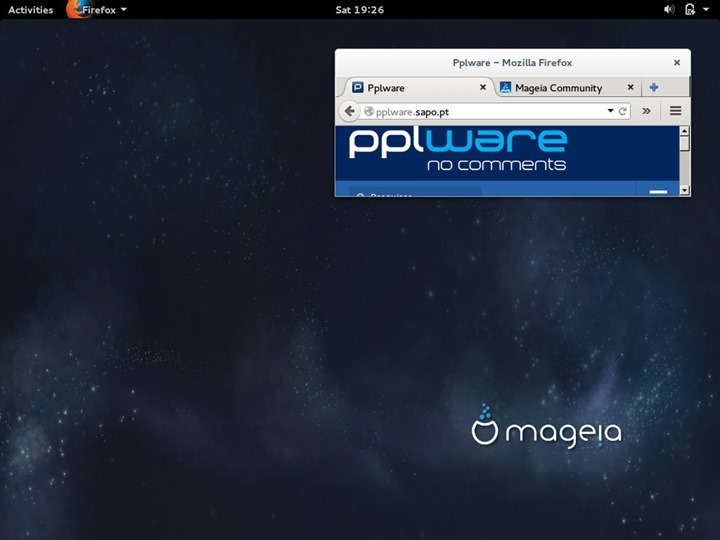Click the Pplware – Mozilla Firefox title bar

(x=512, y=62)
